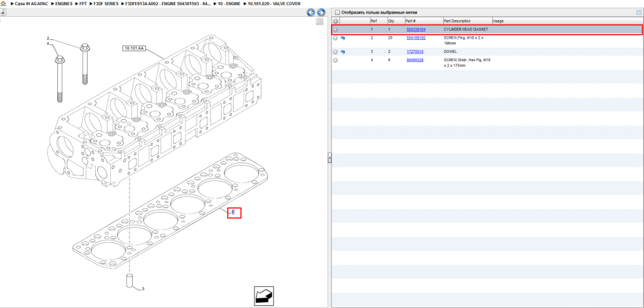Click callout 2 beside the flange screw
The height and width of the screenshot is (308, 644).
(x=48, y=38)
